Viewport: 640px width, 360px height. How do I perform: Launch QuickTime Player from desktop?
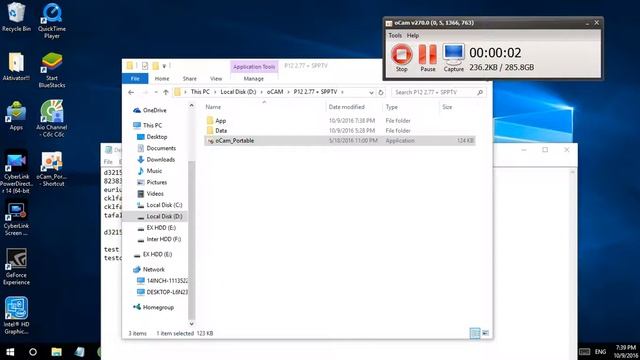click(x=52, y=21)
